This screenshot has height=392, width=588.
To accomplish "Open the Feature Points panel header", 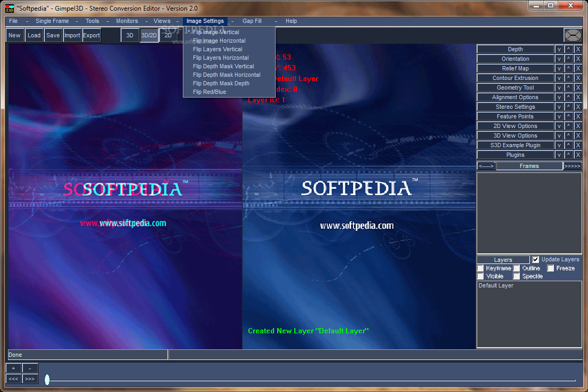I will [x=515, y=116].
